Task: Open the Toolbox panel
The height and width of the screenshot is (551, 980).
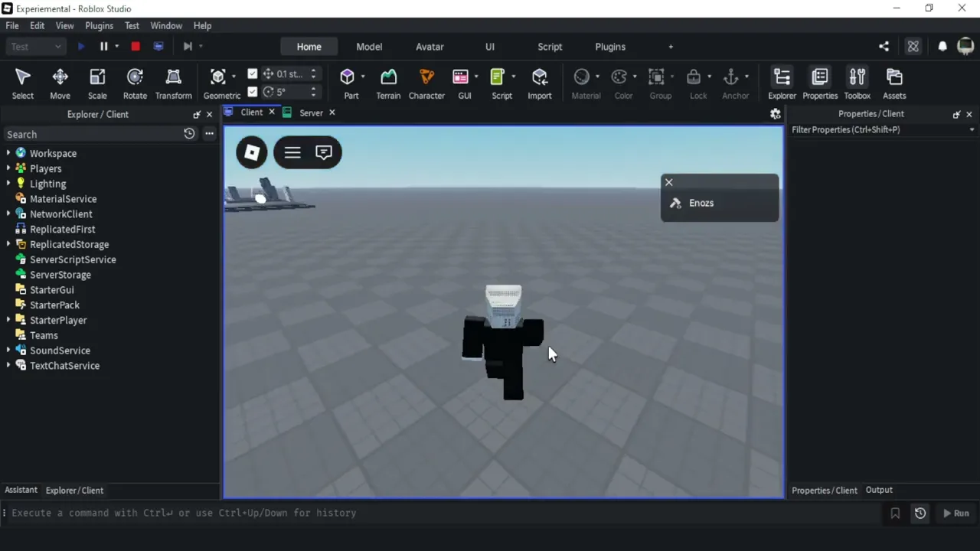Action: point(857,83)
